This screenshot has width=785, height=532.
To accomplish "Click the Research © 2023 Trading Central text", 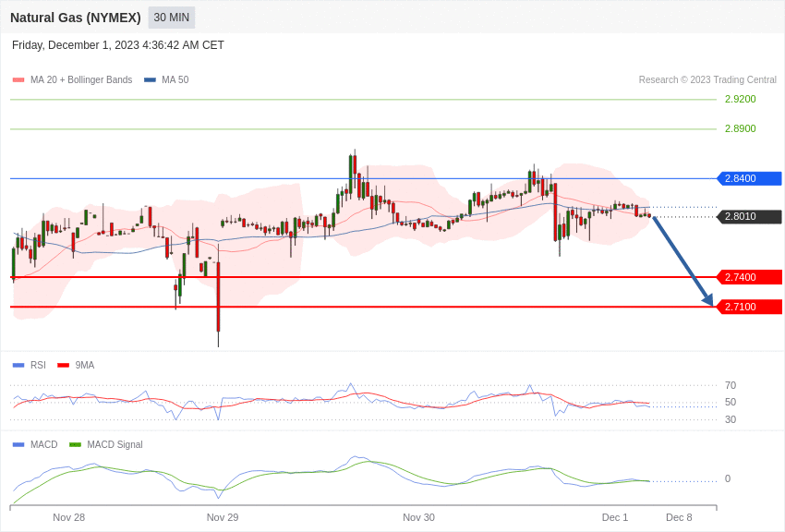I will tap(707, 80).
